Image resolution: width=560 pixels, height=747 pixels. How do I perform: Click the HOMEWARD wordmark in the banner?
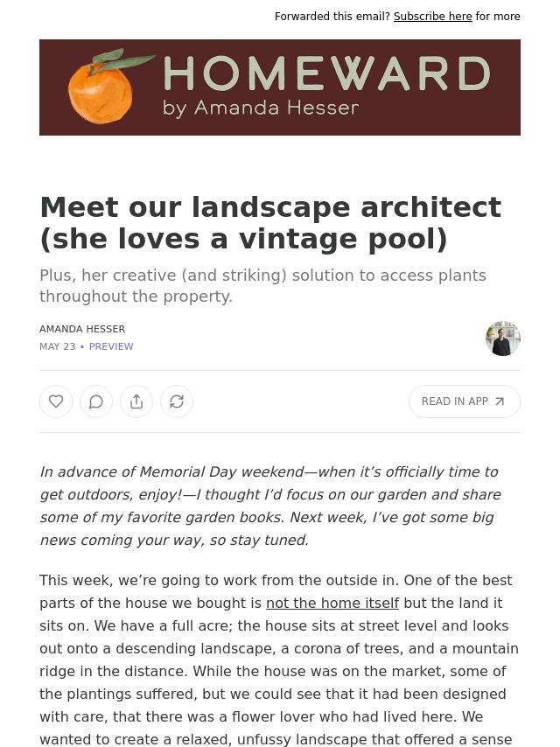[x=327, y=73]
